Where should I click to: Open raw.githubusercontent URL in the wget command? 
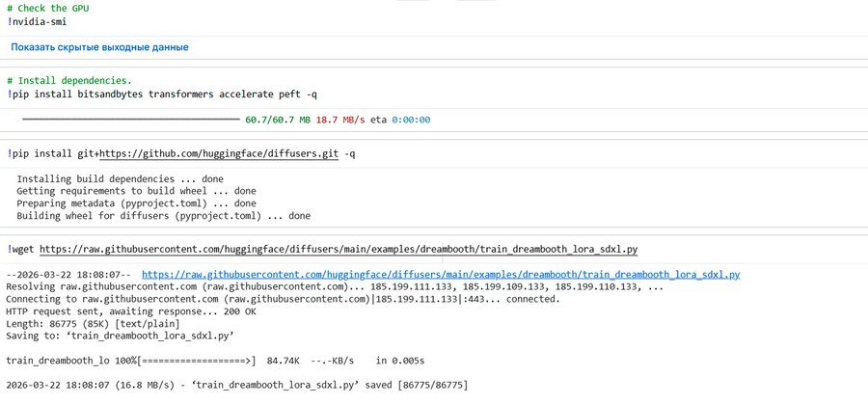[339, 250]
